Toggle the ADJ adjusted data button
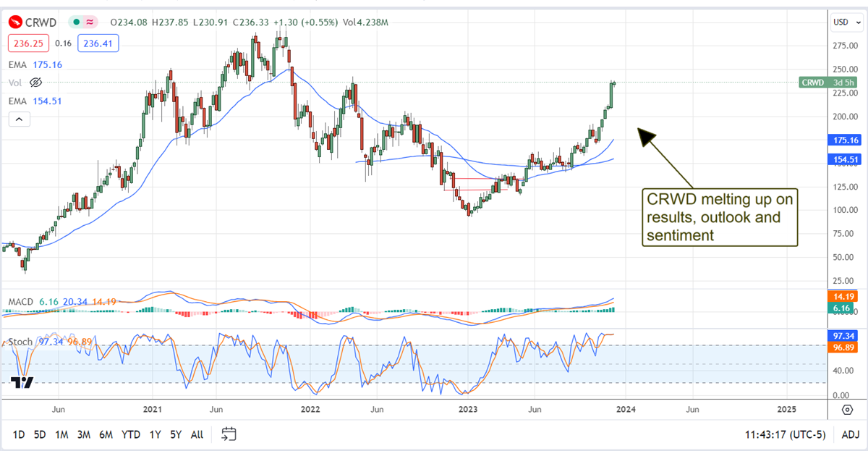This screenshot has width=868, height=451. click(850, 434)
